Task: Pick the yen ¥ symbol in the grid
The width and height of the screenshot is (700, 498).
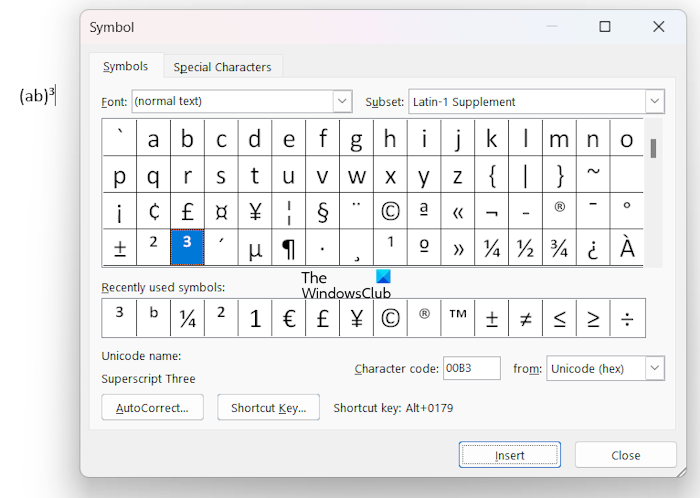Action: [255, 211]
